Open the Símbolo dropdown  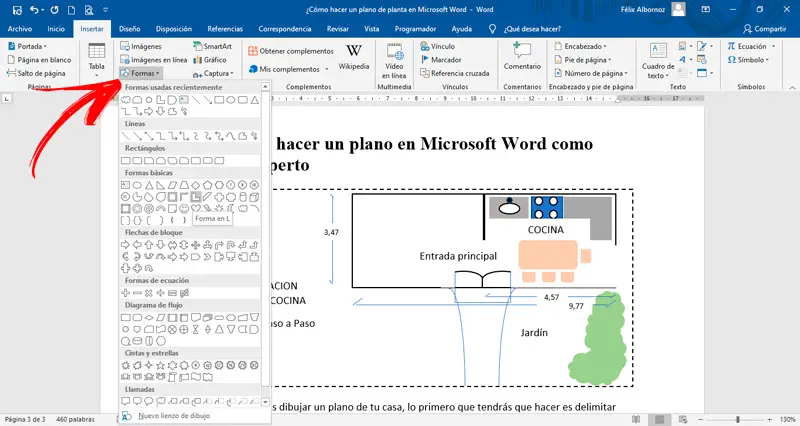point(749,60)
